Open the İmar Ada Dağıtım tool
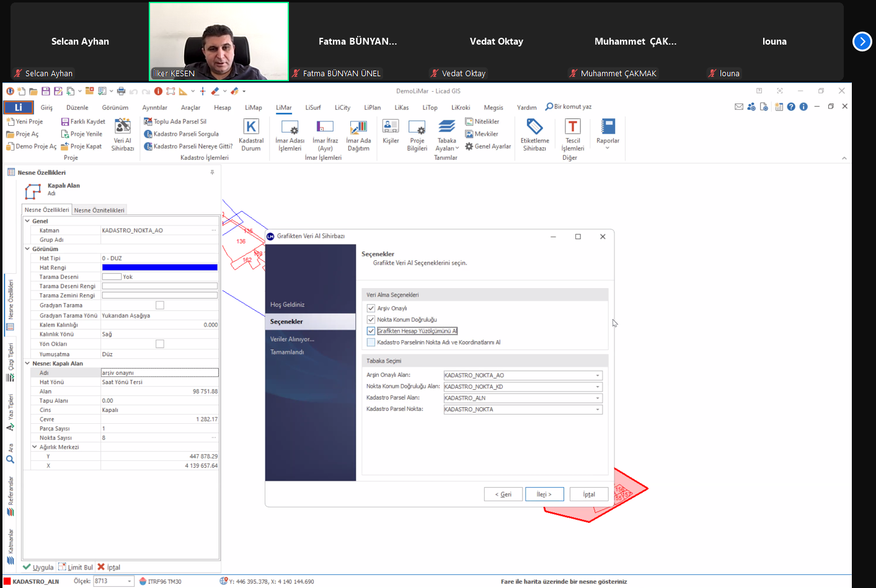Screen dimensions: 876x588 coord(358,134)
